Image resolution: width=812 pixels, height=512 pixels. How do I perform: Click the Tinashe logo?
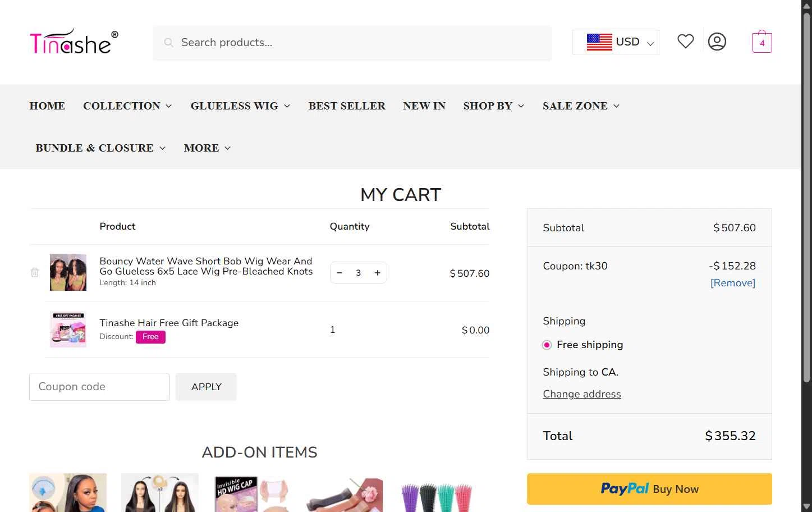click(x=74, y=42)
